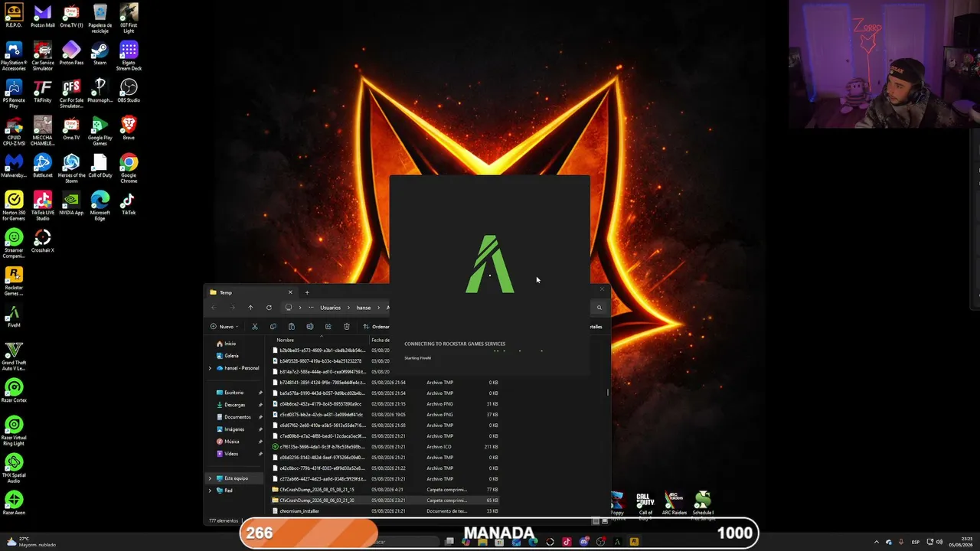Screen dimensions: 980x551
Task: Open the Papelera de reciclaje icon
Action: (x=100, y=18)
